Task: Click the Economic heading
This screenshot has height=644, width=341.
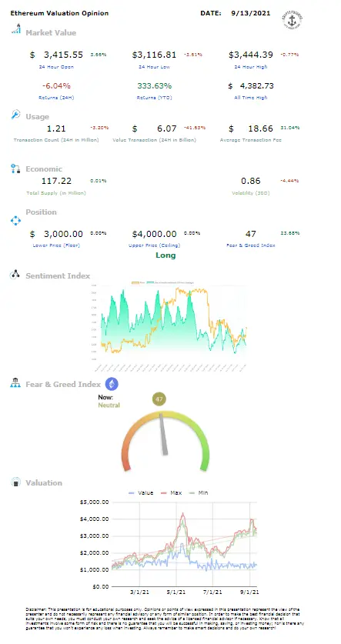Action: tap(44, 169)
